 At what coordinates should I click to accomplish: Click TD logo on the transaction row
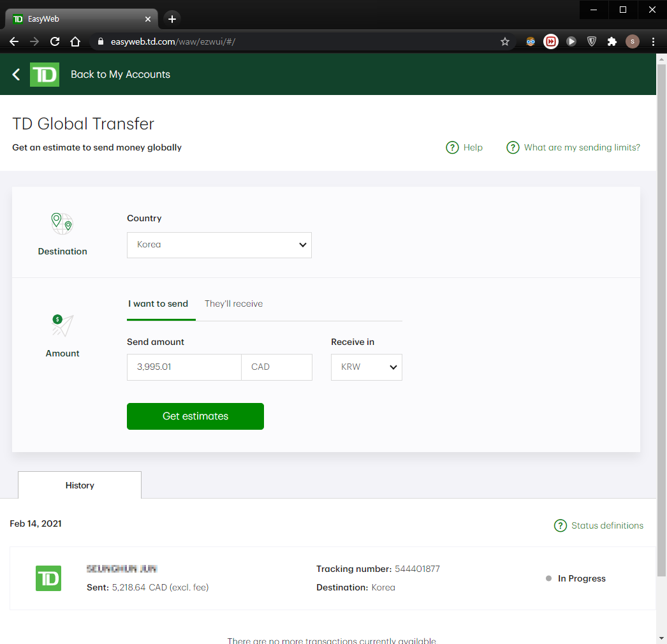point(48,578)
